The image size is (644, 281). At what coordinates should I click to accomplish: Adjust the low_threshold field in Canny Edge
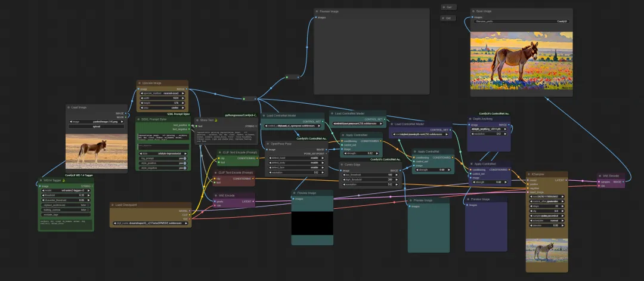363,175
